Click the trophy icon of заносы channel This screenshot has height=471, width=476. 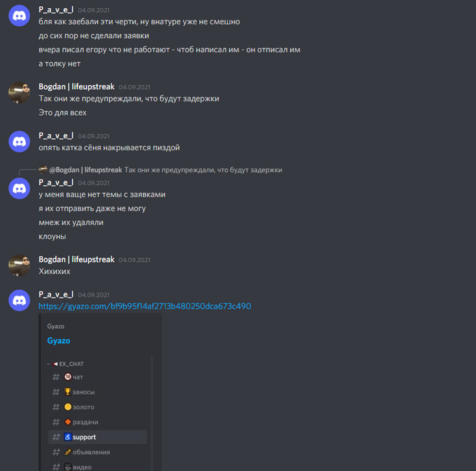point(67,391)
